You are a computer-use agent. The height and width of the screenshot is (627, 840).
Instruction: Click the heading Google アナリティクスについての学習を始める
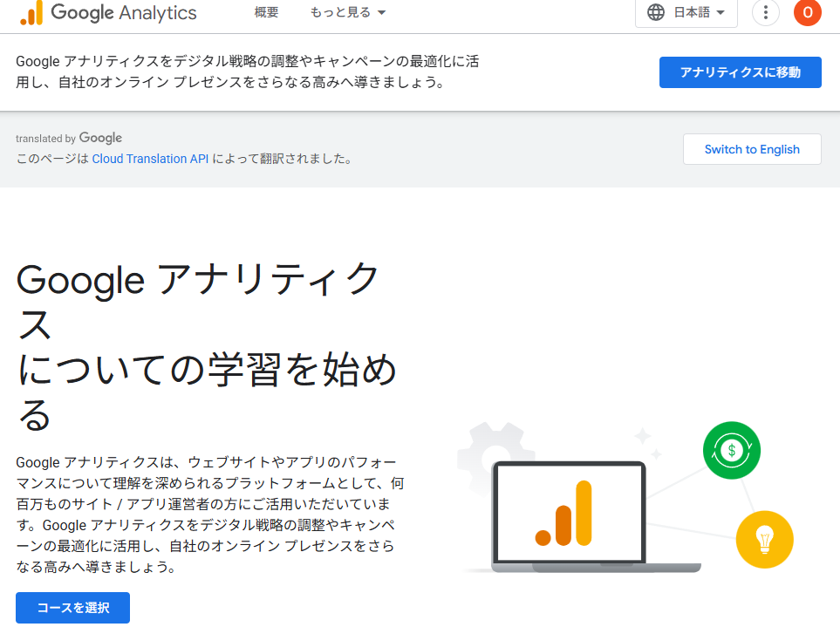(207, 347)
